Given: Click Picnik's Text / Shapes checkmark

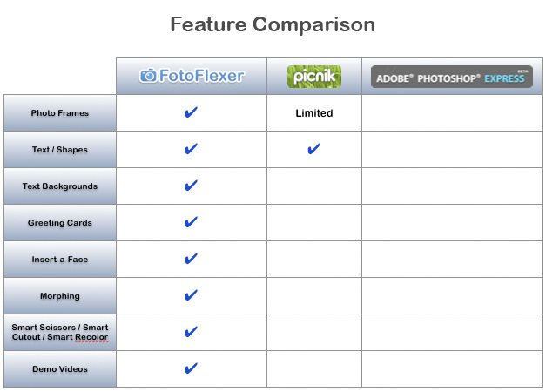Looking at the screenshot, I should tap(314, 149).
